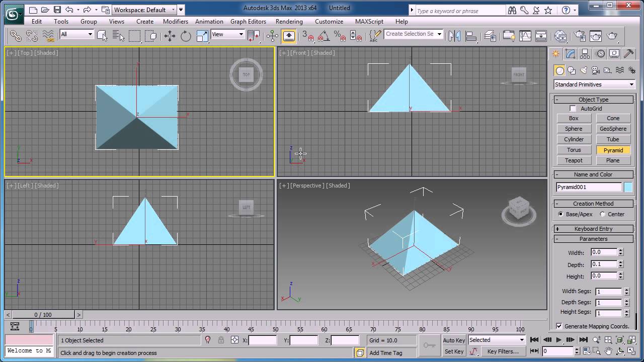Image resolution: width=644 pixels, height=362 pixels.
Task: Click the GeoSphere primitive button
Action: pyautogui.click(x=613, y=129)
